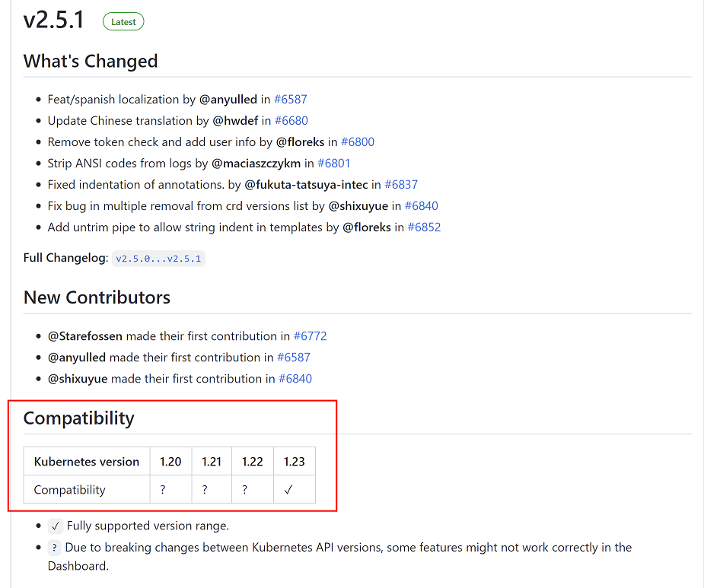The height and width of the screenshot is (588, 704).
Task: Click the question mark under version 1.20
Action: click(163, 490)
